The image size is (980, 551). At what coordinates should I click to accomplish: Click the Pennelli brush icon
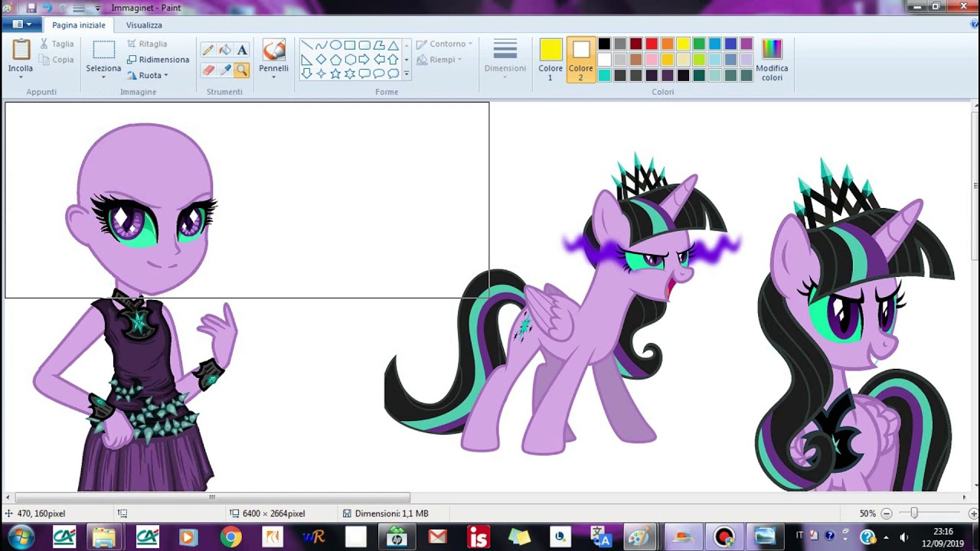[273, 51]
